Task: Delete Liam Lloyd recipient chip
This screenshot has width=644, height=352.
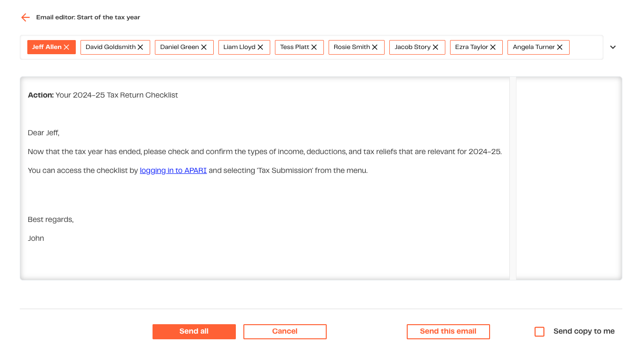Action: click(x=260, y=47)
